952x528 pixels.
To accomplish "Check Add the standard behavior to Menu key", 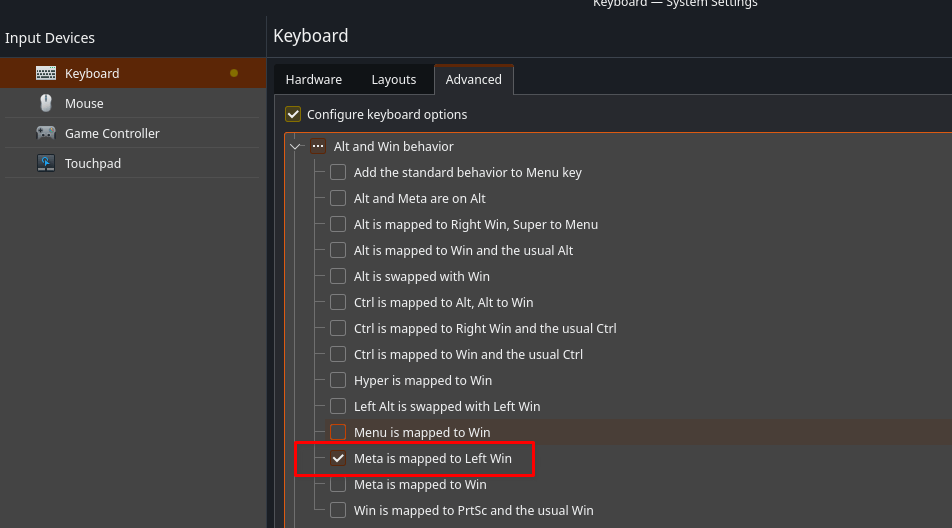I will tap(338, 172).
